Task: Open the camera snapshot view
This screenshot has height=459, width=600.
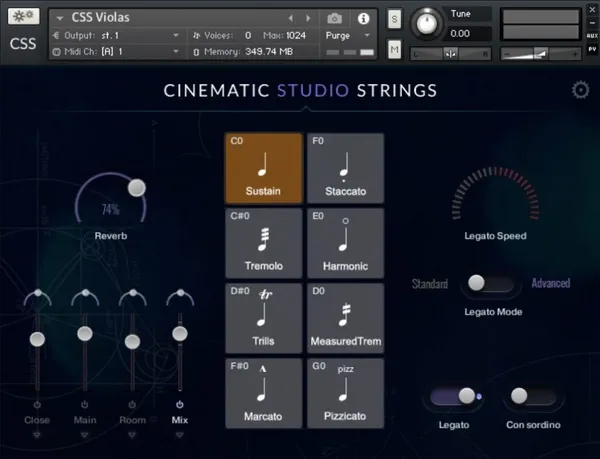Action: coord(334,18)
